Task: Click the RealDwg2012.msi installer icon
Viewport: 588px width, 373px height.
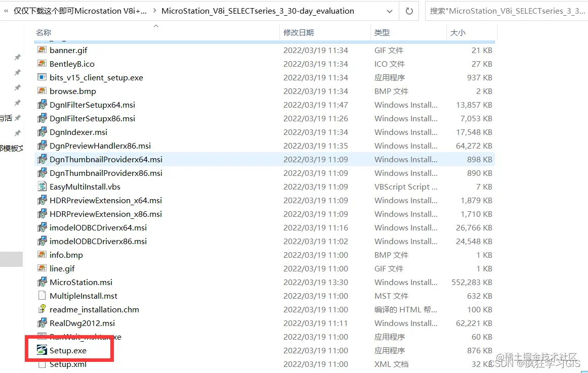Action: [x=42, y=323]
